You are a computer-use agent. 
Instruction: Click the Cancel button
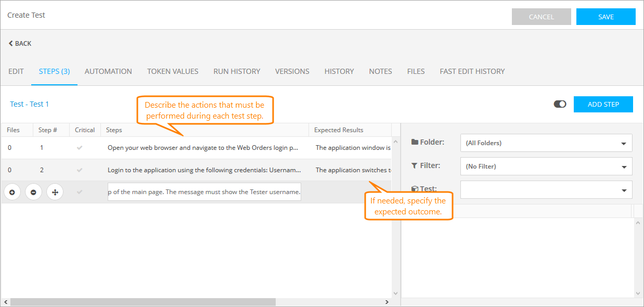pos(541,17)
